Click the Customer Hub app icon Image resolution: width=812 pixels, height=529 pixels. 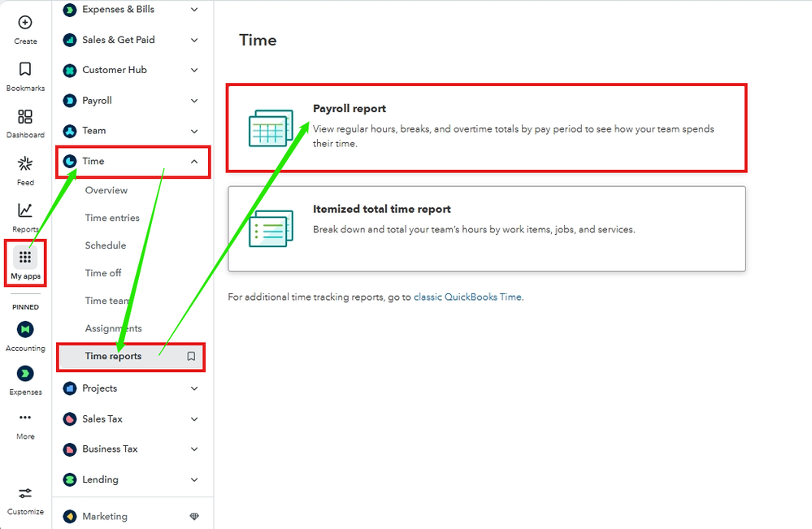[69, 70]
